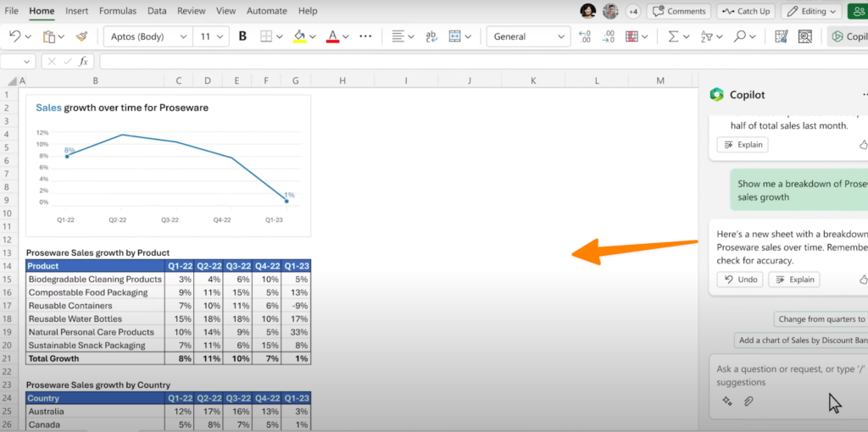Open the font size 11 dropdown
868x432 pixels.
click(210, 36)
